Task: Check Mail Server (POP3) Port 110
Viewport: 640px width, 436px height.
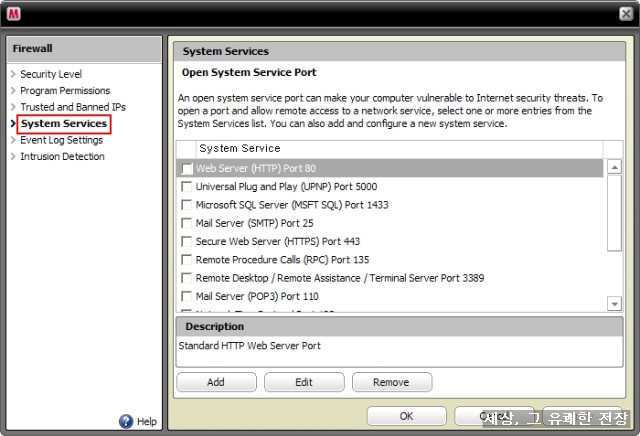Action: coord(187,296)
